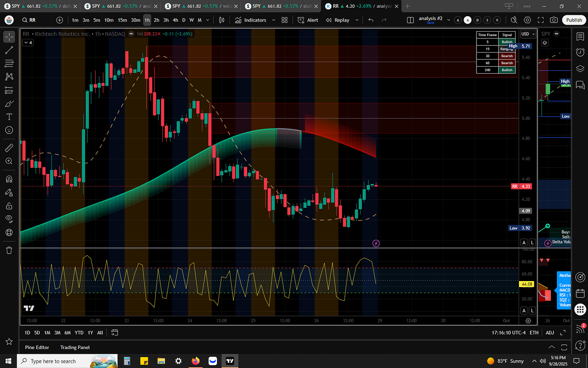Set date range to YTD
The width and height of the screenshot is (588, 368).
point(79,332)
